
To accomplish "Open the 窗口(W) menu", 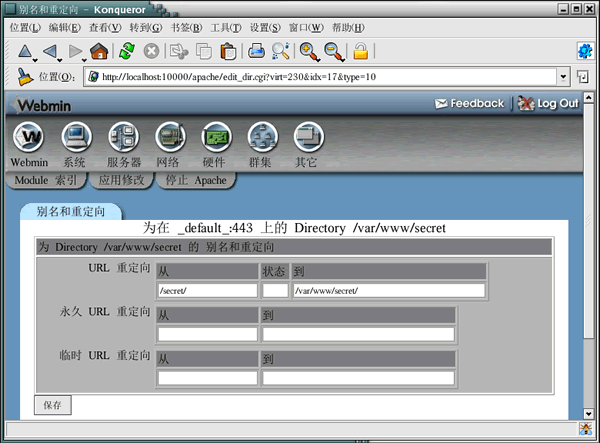I will [x=306, y=28].
